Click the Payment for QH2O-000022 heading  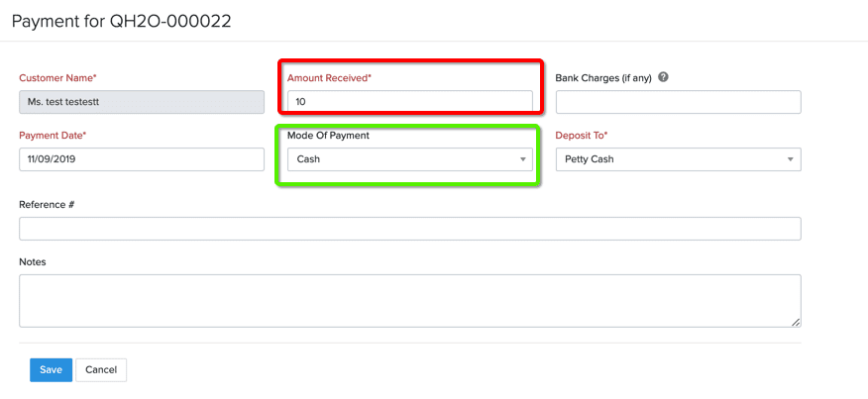click(x=121, y=21)
